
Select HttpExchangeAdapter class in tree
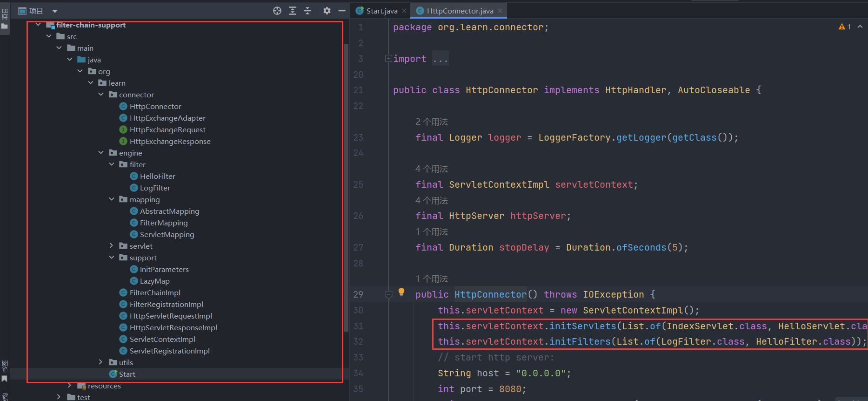(x=167, y=118)
